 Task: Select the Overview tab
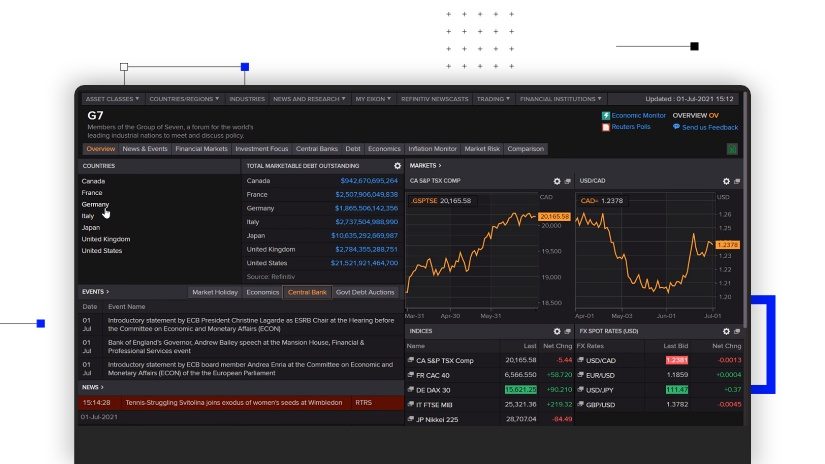tap(100, 149)
